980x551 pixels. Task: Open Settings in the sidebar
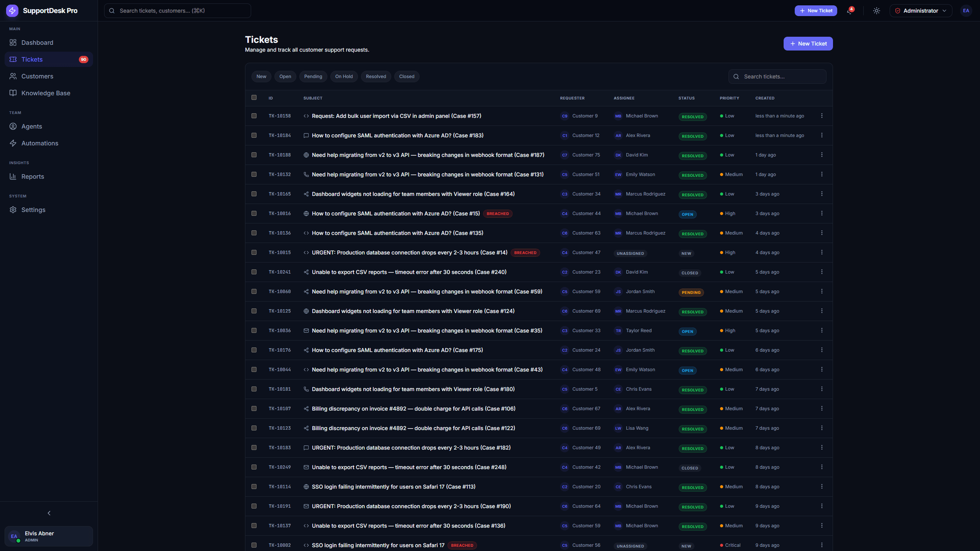coord(49,210)
